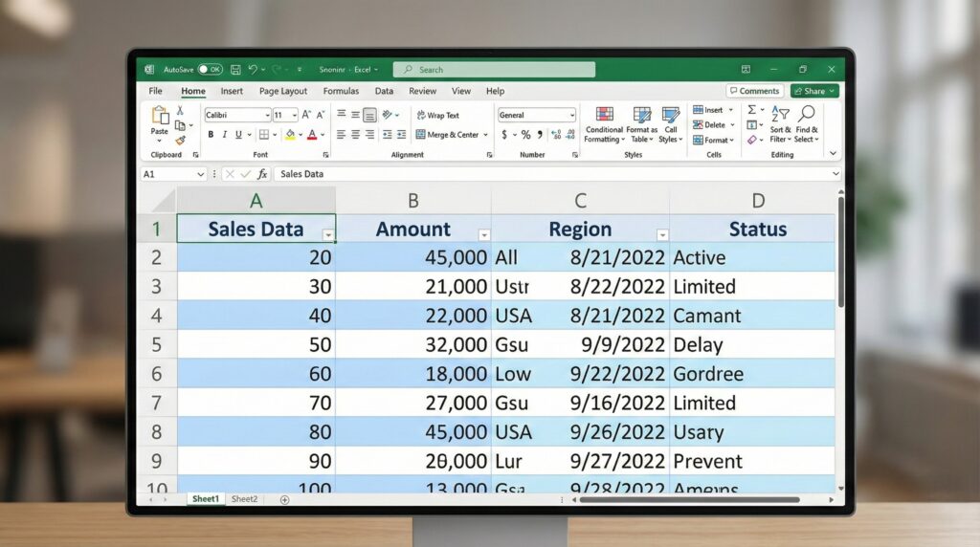This screenshot has height=547, width=980.
Task: Switch to the Formulas tab
Action: (x=342, y=91)
